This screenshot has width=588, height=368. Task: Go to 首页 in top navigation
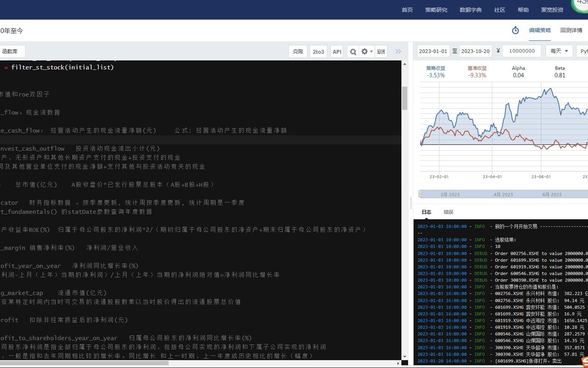(x=407, y=10)
